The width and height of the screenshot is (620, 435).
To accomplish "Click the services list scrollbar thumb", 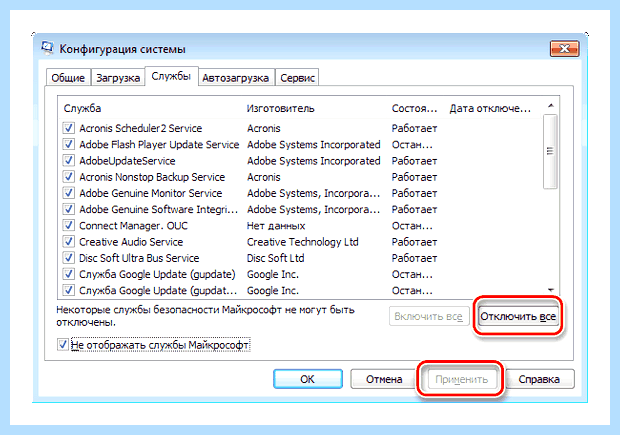I will coord(550,151).
